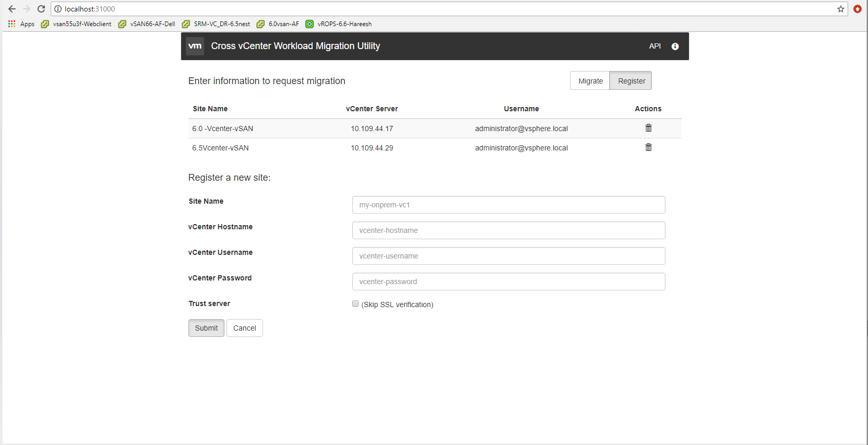Focus the vCenter Password input field
Viewport: 868px width, 445px height.
[508, 282]
